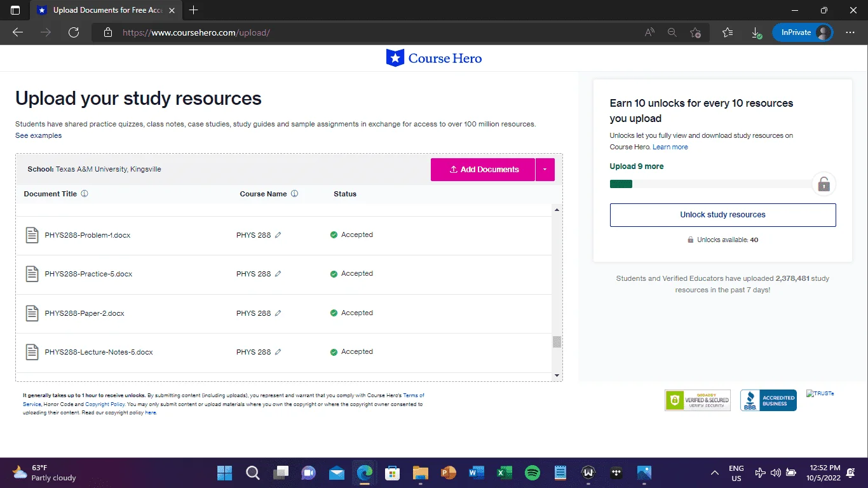Click the Add Documents button
868x488 pixels.
pos(483,170)
